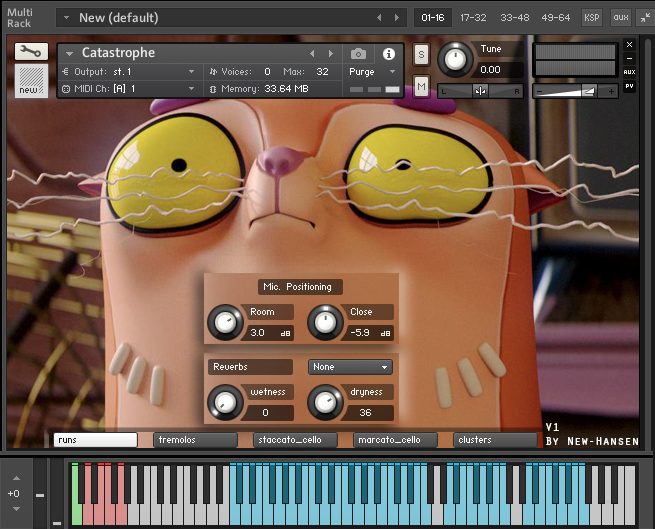
Task: Open the instrument info icon
Action: pyautogui.click(x=388, y=53)
